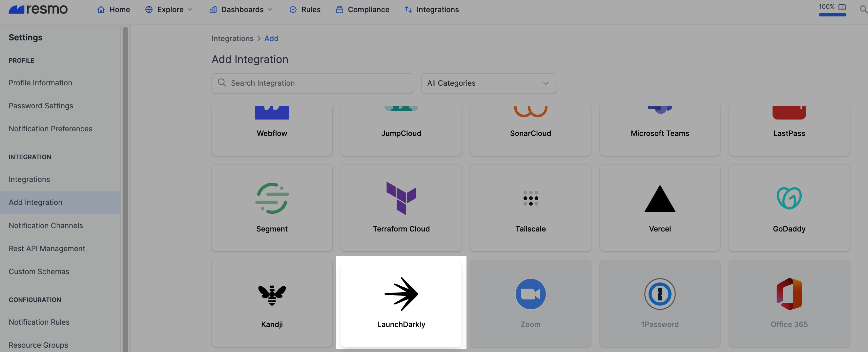Open the Zoom camera integration
The width and height of the screenshot is (868, 352).
(530, 294)
